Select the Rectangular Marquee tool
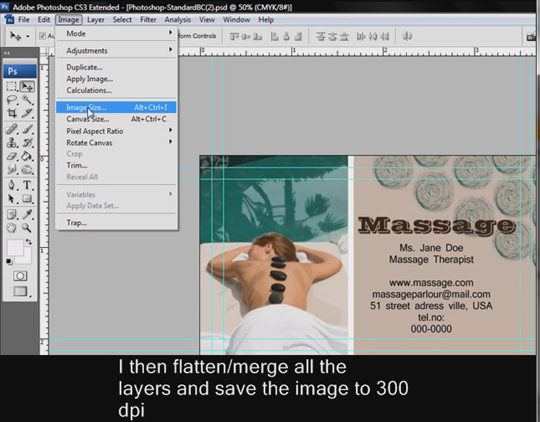 pyautogui.click(x=11, y=86)
